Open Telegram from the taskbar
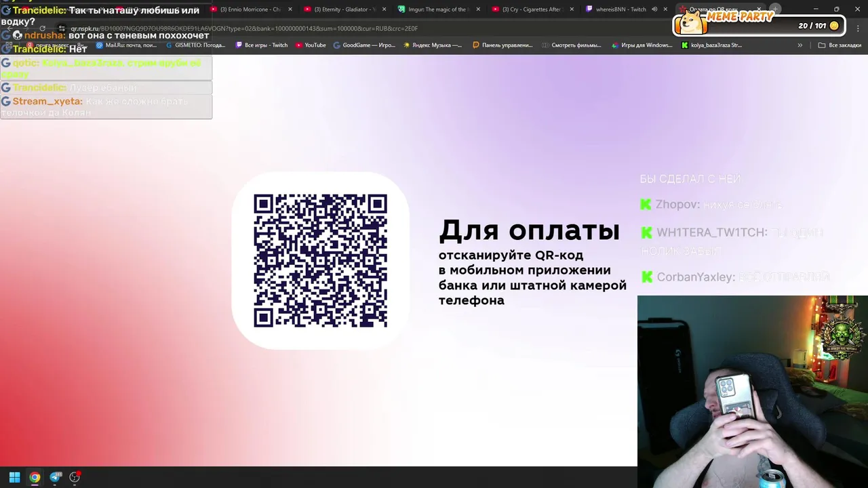The height and width of the screenshot is (488, 868). [x=56, y=477]
